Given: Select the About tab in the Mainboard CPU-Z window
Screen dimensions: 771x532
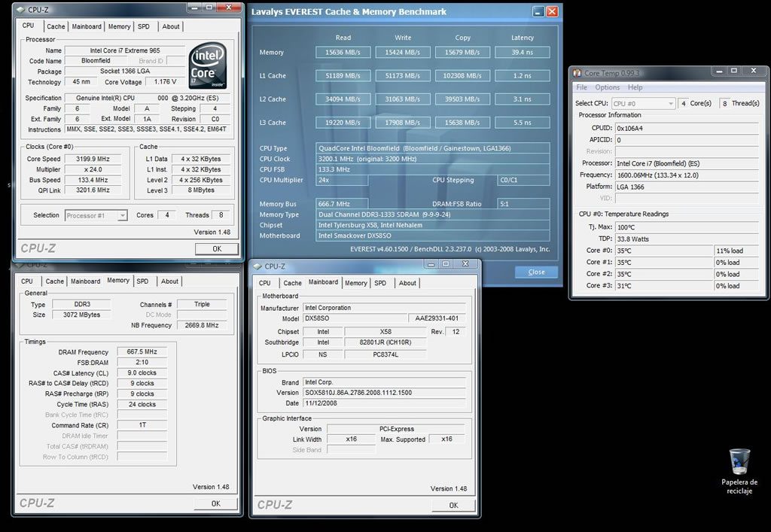Looking at the screenshot, I should (x=407, y=283).
